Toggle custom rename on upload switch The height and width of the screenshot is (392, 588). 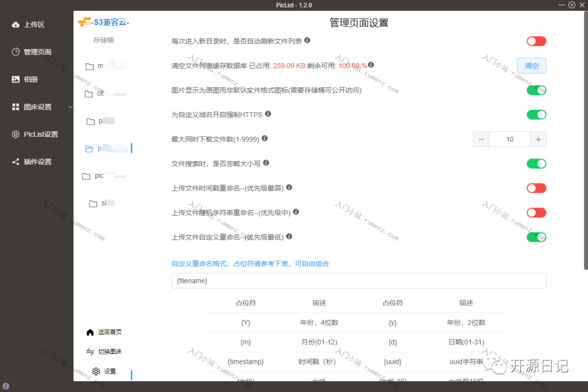pos(536,237)
